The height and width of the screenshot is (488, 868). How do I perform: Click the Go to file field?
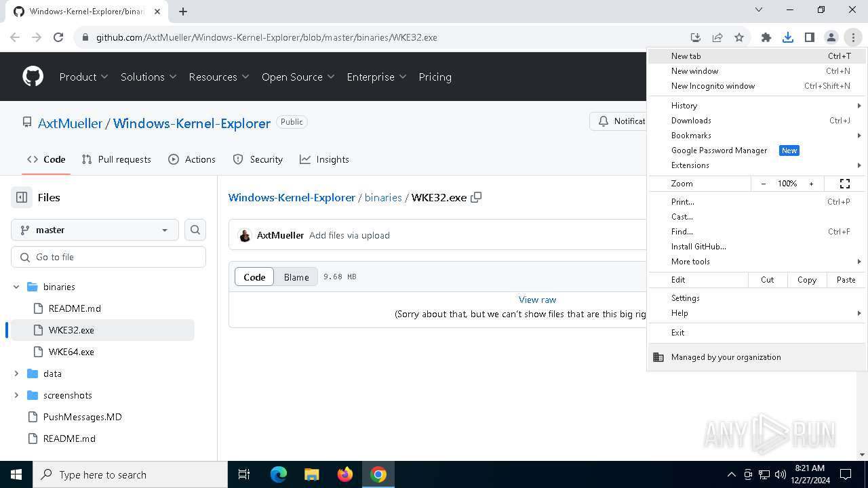[108, 257]
